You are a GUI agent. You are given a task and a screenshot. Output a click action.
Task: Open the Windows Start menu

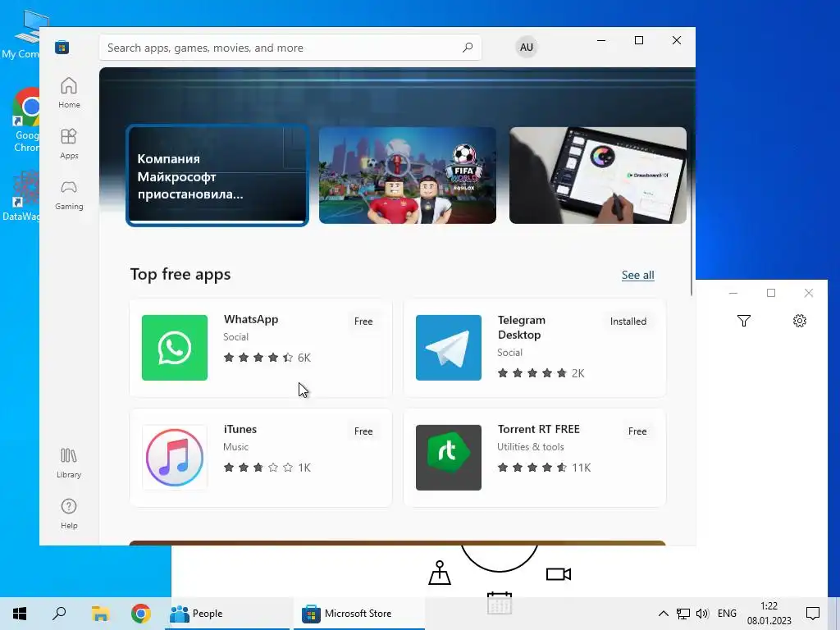(20, 614)
